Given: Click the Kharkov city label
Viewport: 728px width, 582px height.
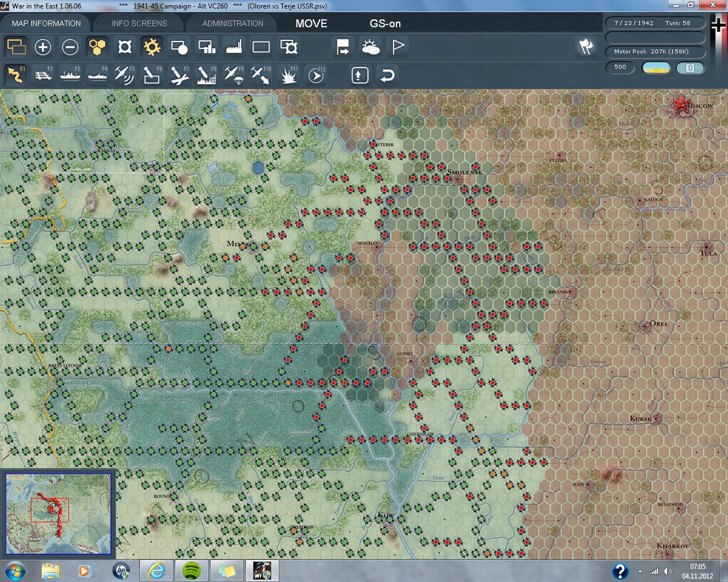Looking at the screenshot, I should click(672, 546).
